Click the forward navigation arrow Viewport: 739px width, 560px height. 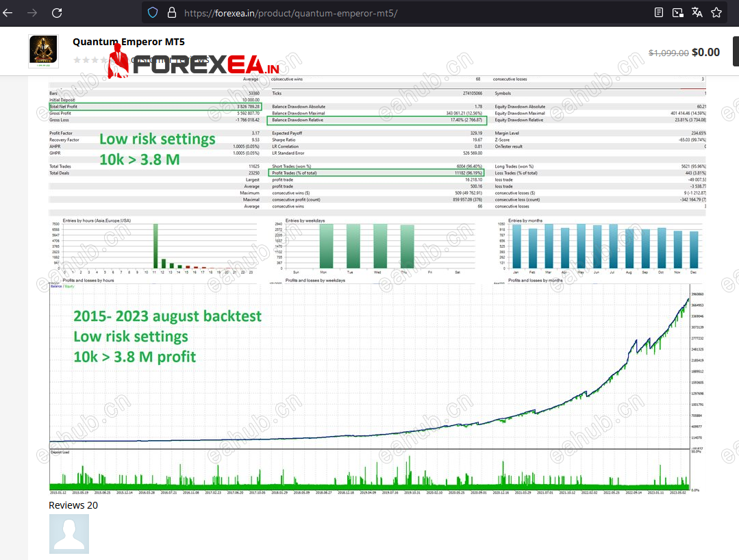pyautogui.click(x=32, y=13)
